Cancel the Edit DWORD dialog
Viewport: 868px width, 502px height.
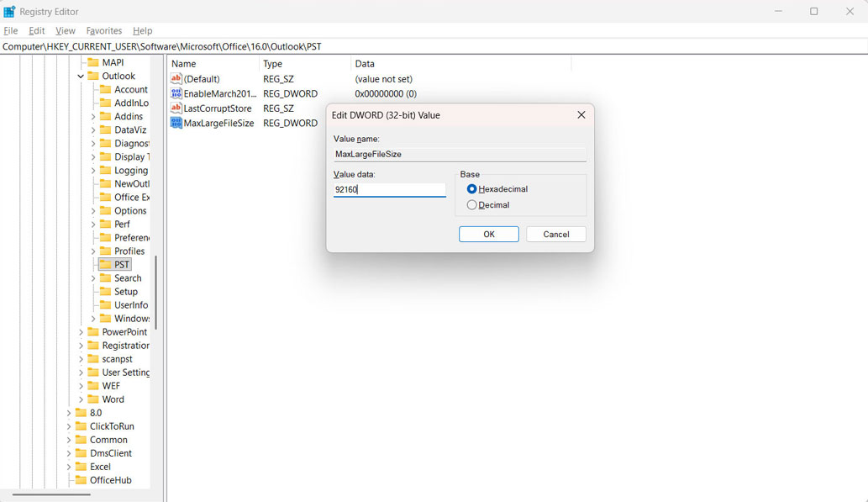[x=555, y=234]
